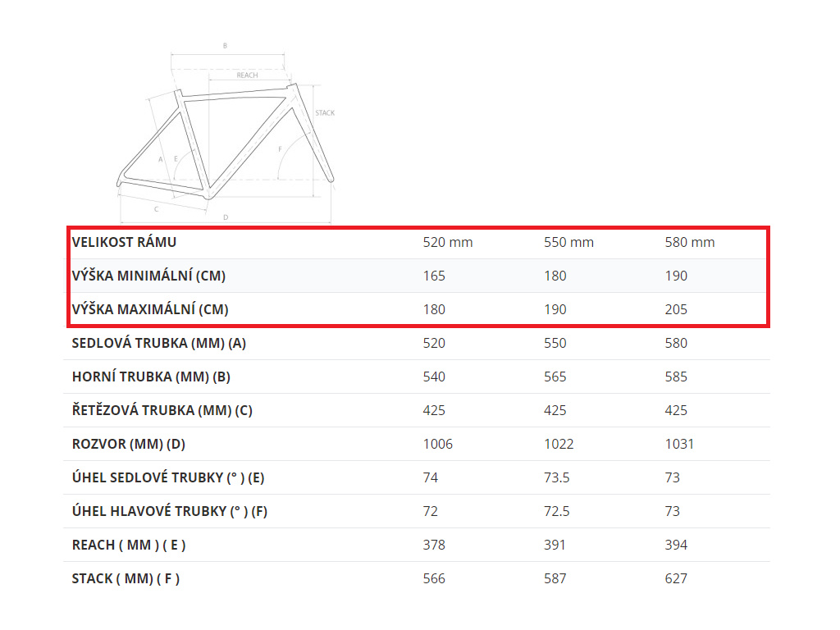Screen dimensions: 840x630
Task: Click reach value 394
Action: coord(676,546)
